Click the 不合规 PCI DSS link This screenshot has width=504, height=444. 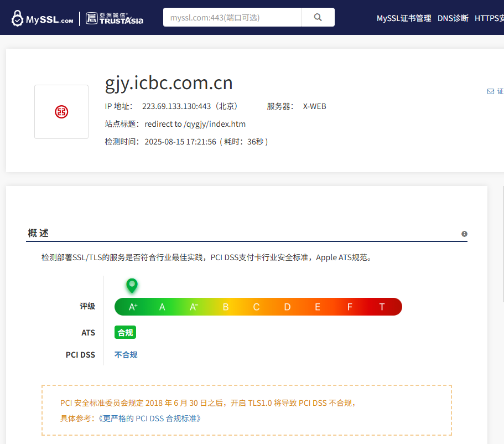click(x=126, y=355)
